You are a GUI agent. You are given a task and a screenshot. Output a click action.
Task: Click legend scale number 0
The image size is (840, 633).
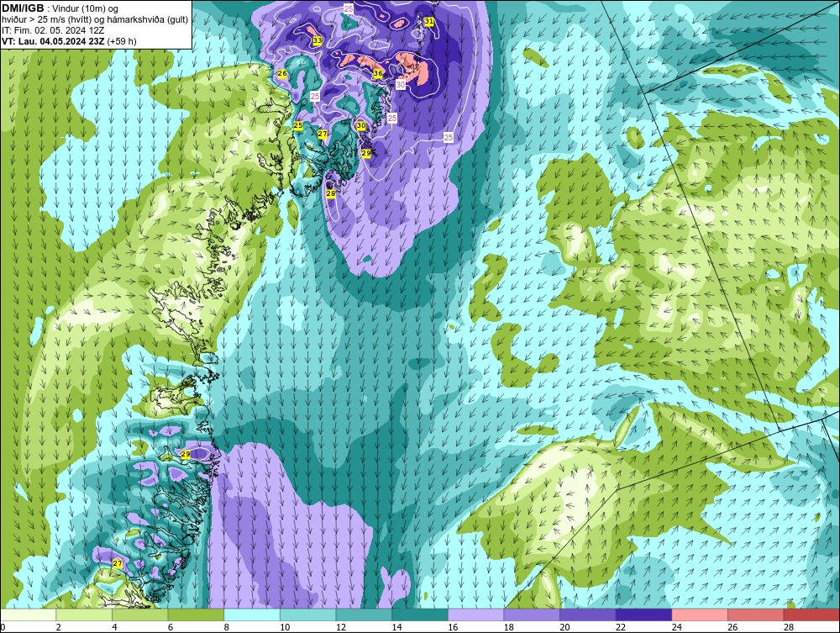tap(3, 627)
